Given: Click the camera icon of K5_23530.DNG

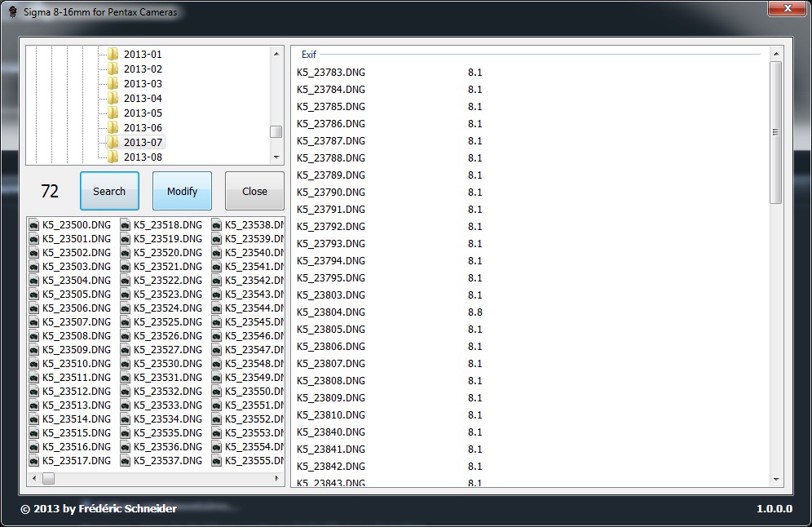Looking at the screenshot, I should (x=126, y=363).
